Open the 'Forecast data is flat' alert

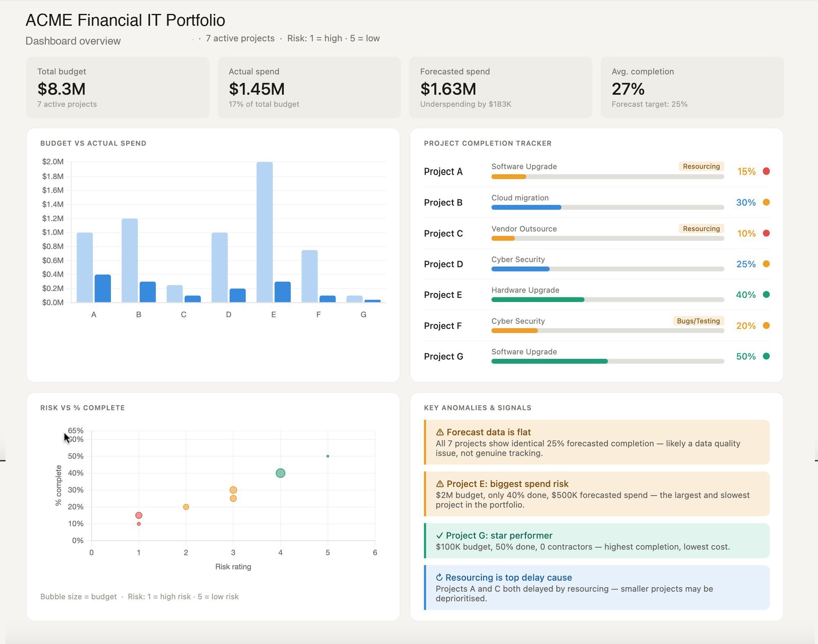tap(597, 442)
